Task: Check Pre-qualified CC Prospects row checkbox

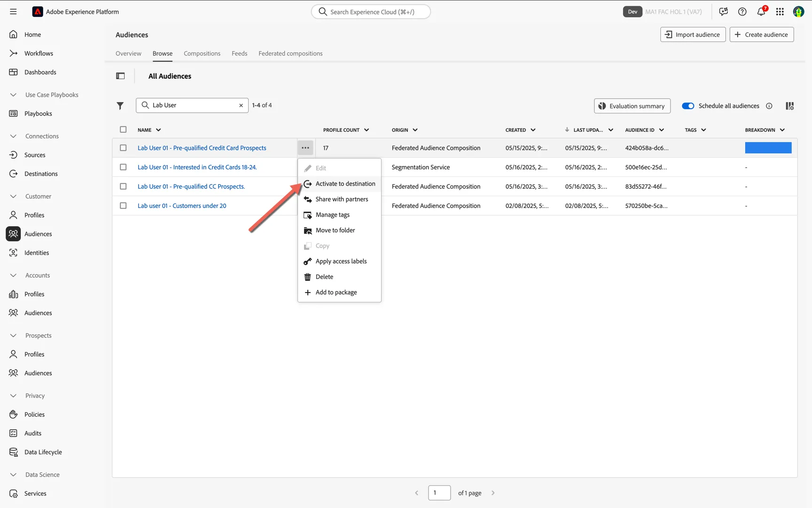Action: coord(123,186)
